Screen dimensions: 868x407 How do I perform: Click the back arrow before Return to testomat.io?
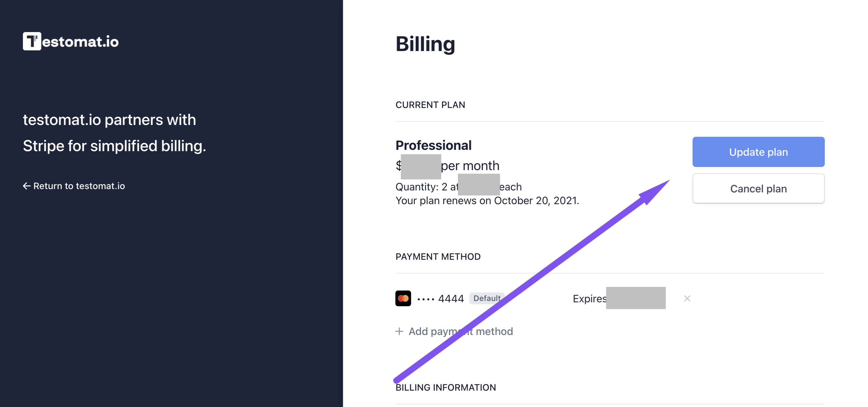(x=26, y=186)
